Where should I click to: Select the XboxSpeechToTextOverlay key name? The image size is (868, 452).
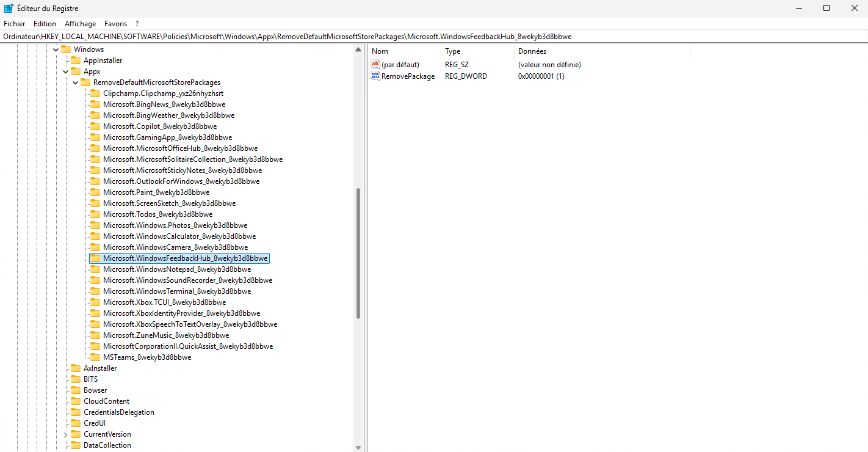(x=190, y=324)
